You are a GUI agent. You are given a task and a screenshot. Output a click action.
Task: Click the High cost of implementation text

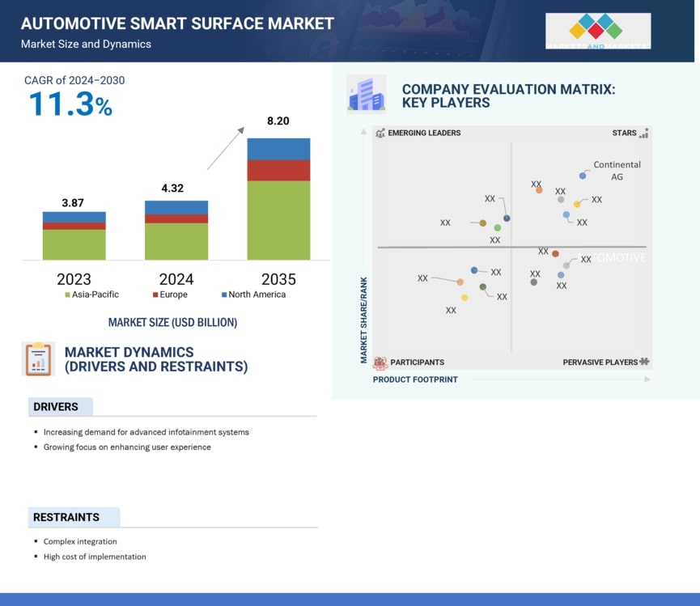95,557
